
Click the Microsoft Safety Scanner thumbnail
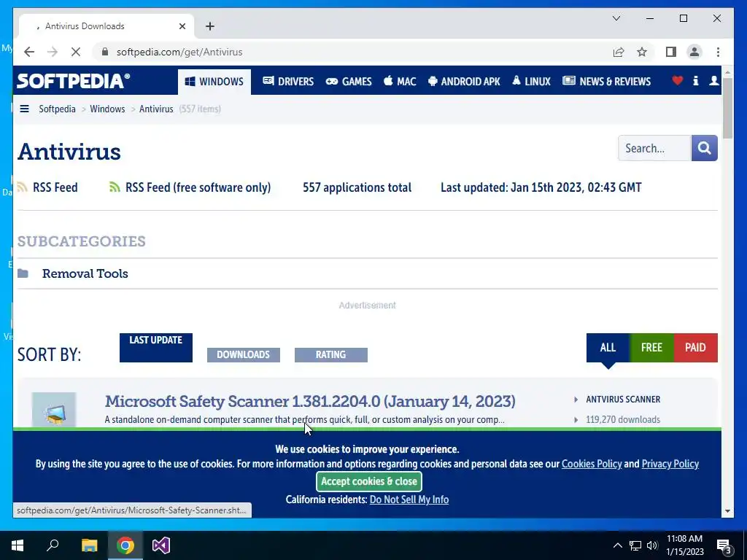(54, 410)
